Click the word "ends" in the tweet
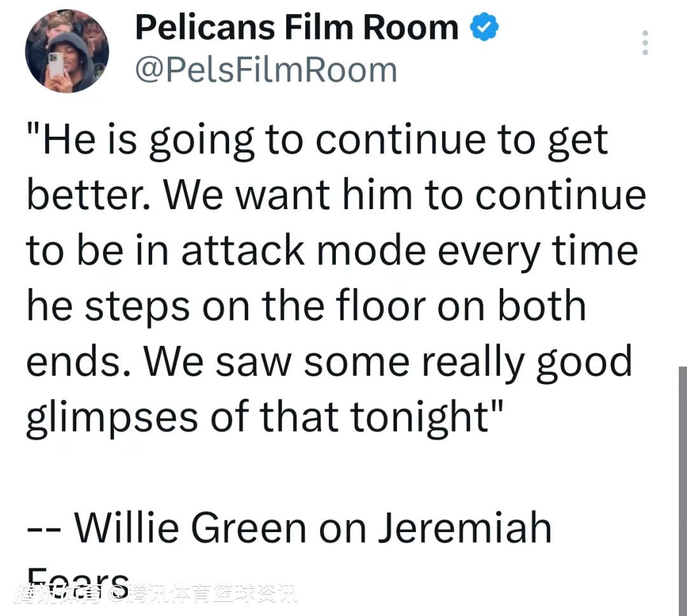687x616 pixels. [77, 362]
